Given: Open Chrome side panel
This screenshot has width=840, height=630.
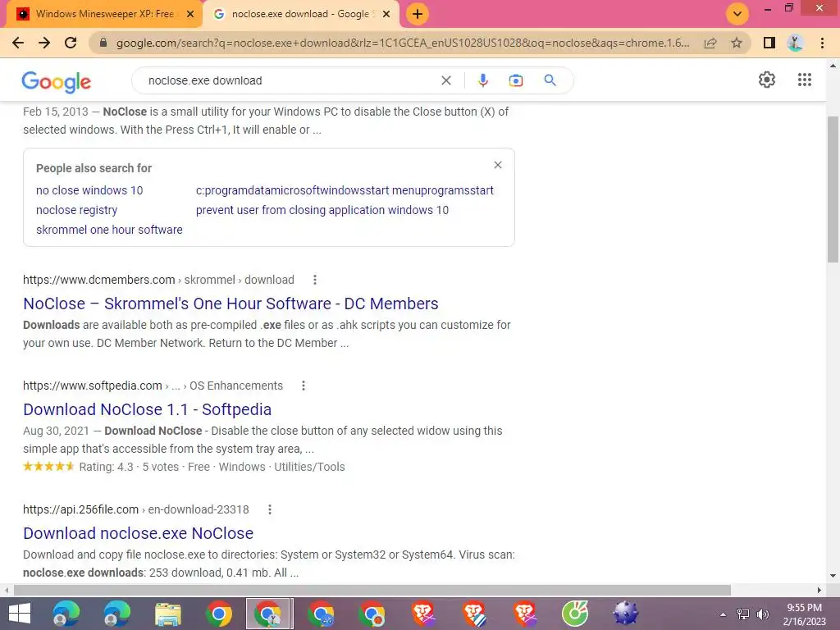Looking at the screenshot, I should click(x=769, y=43).
